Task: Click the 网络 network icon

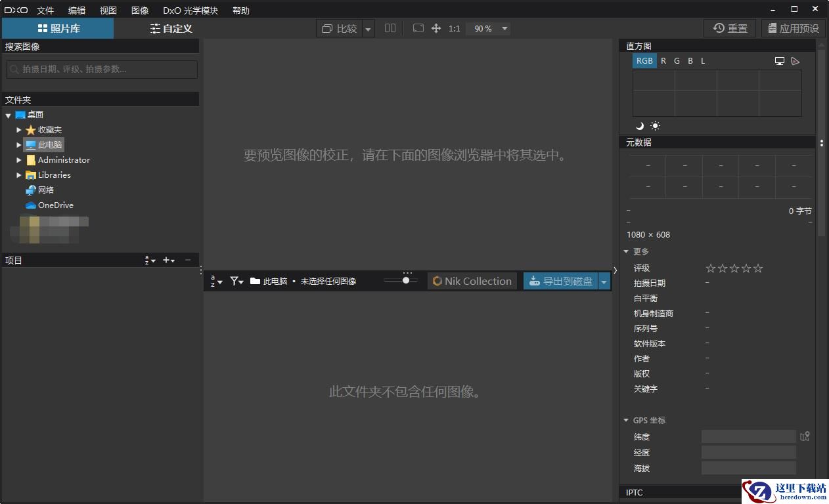Action: [x=30, y=190]
